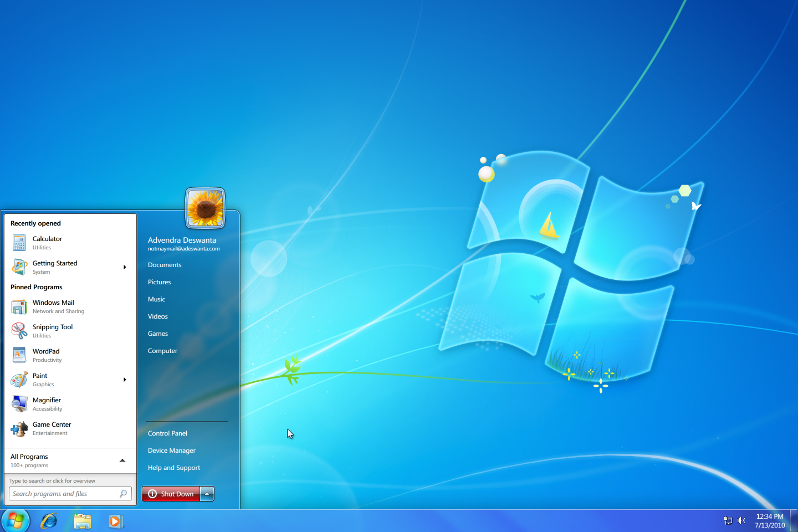Click the All Programs label
The width and height of the screenshot is (798, 532).
pos(29,457)
